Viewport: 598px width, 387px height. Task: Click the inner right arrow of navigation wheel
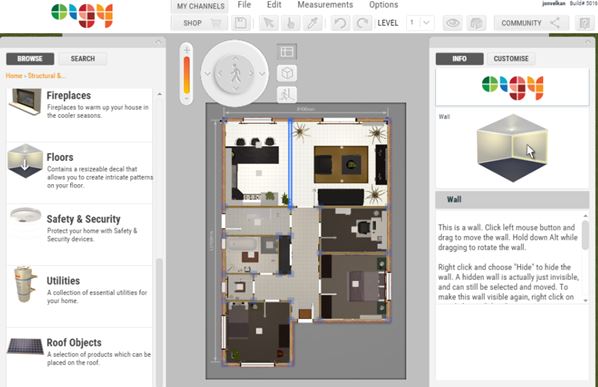click(251, 73)
